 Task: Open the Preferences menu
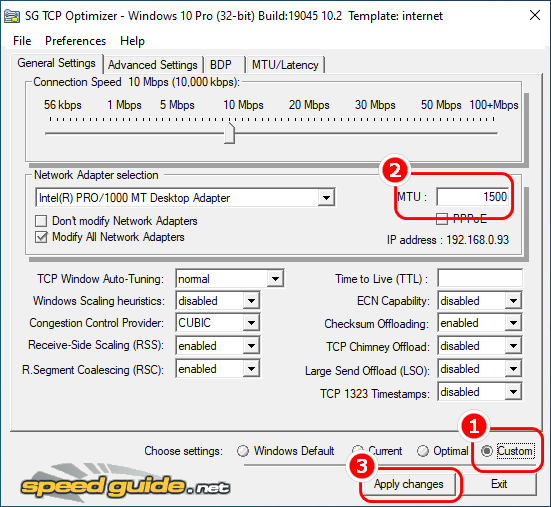click(x=75, y=41)
